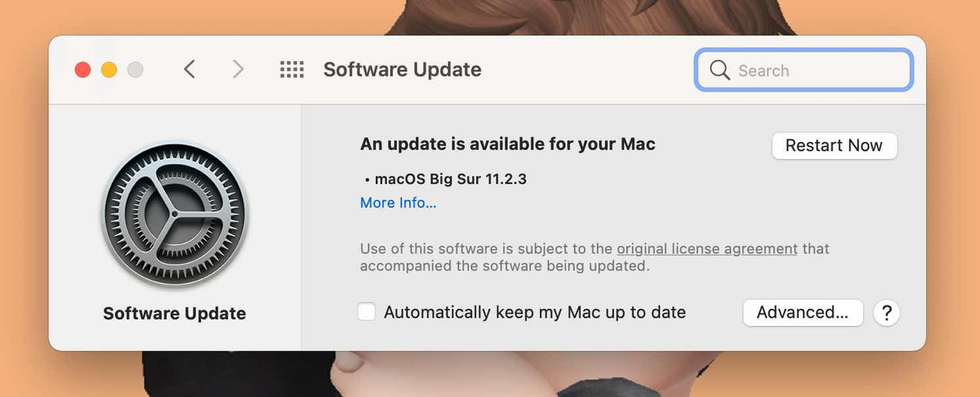The height and width of the screenshot is (397, 980).
Task: Enable Automatically keep my Mac up to date
Action: pos(367,312)
